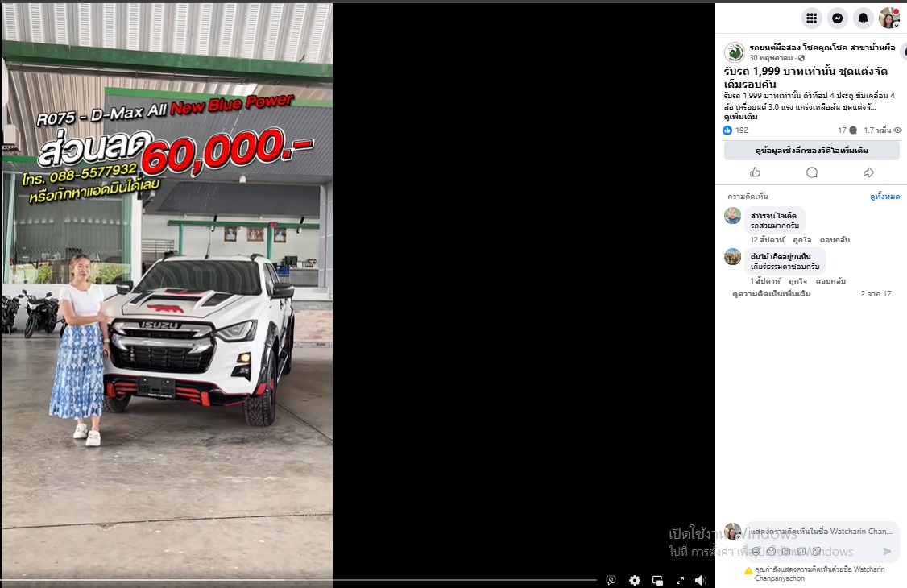
Task: Open the GIF picker in comment box
Action: click(801, 551)
